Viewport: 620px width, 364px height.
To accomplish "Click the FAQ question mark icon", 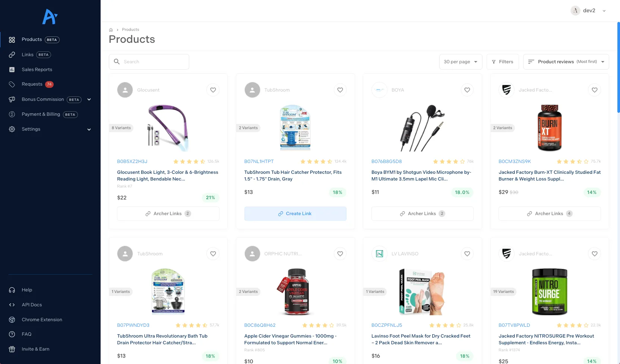I will (x=12, y=334).
